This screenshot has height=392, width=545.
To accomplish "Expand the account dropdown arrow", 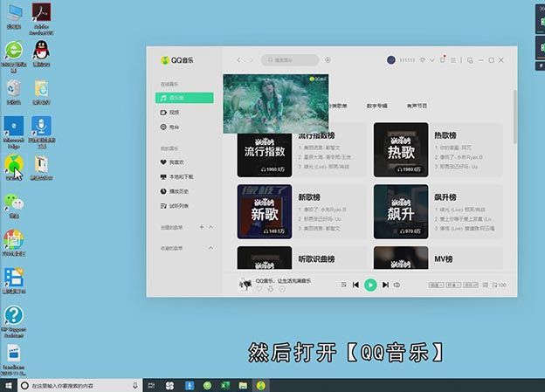I will 432,60.
